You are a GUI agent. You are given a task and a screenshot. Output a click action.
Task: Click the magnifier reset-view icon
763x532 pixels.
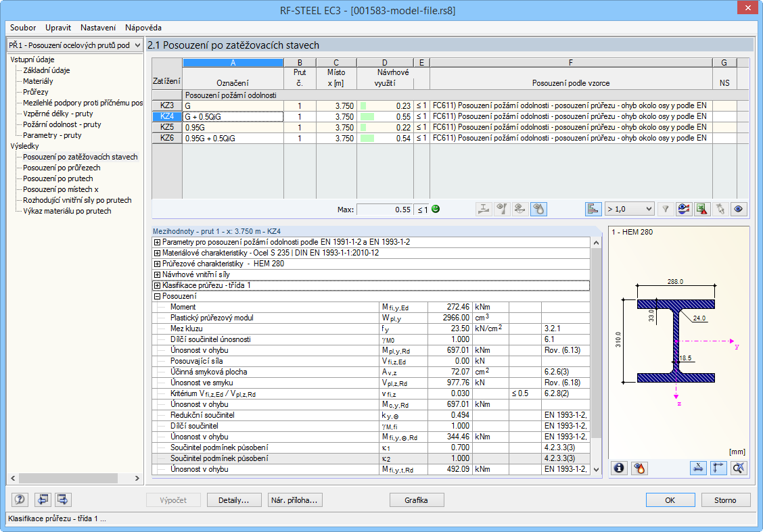(739, 468)
